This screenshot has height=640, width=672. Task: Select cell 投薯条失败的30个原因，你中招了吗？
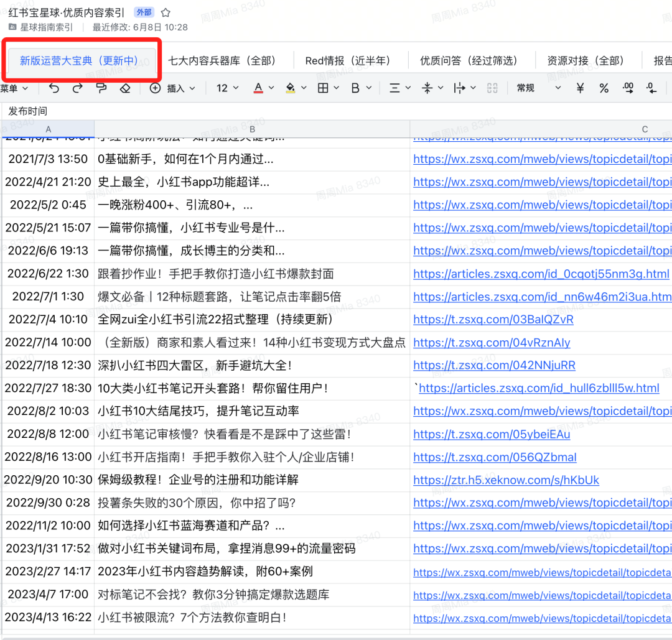252,503
